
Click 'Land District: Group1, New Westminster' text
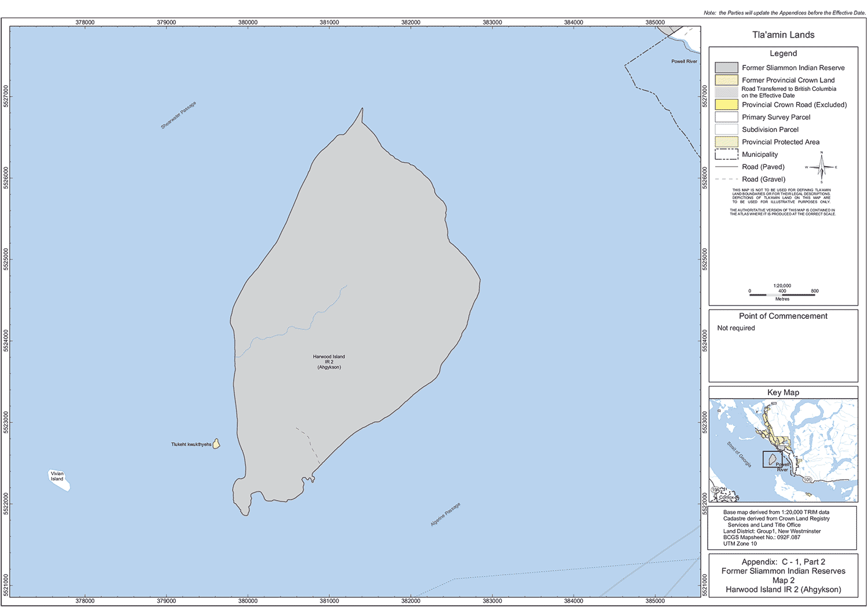pyautogui.click(x=772, y=531)
